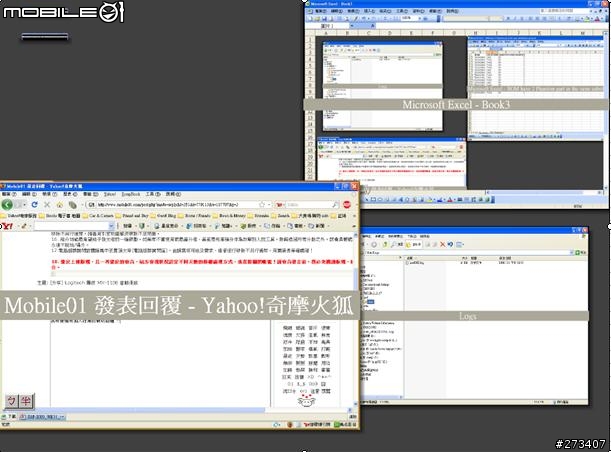Bookmark this page using the URL star
Viewport: 611px width, 452px height.
[x=262, y=204]
